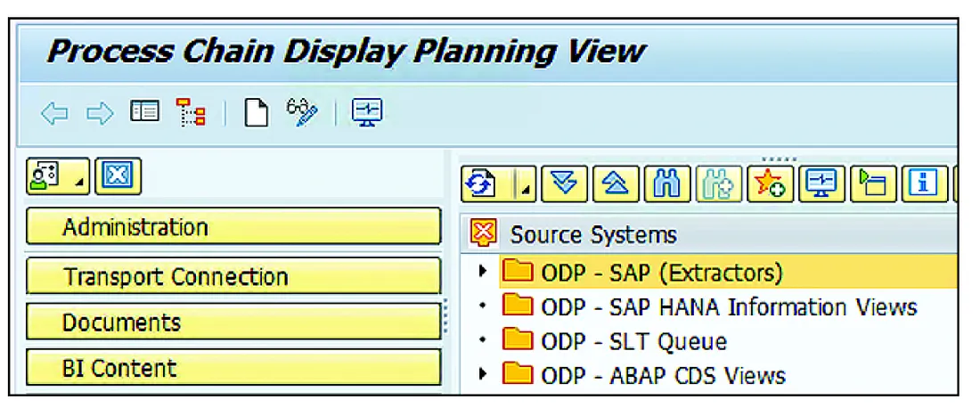Viewport: 980px width, 416px height.
Task: Select ODP - SAP HANA Information Views folder
Action: [x=729, y=307]
